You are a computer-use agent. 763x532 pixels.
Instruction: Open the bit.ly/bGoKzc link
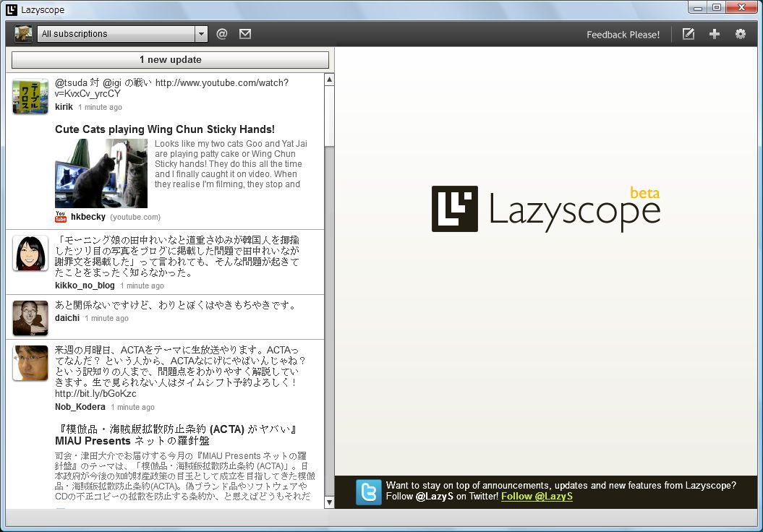coord(95,393)
